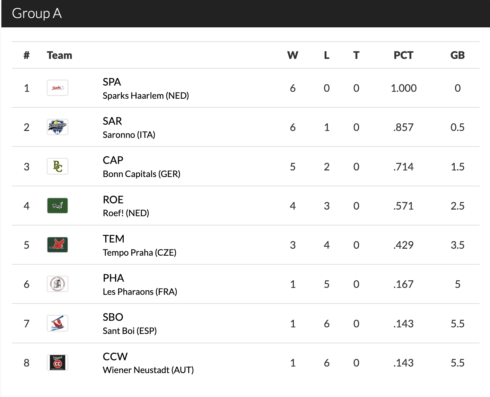Open the Sparks Haarlem (NED) team link
This screenshot has height=397, width=490.
(146, 96)
